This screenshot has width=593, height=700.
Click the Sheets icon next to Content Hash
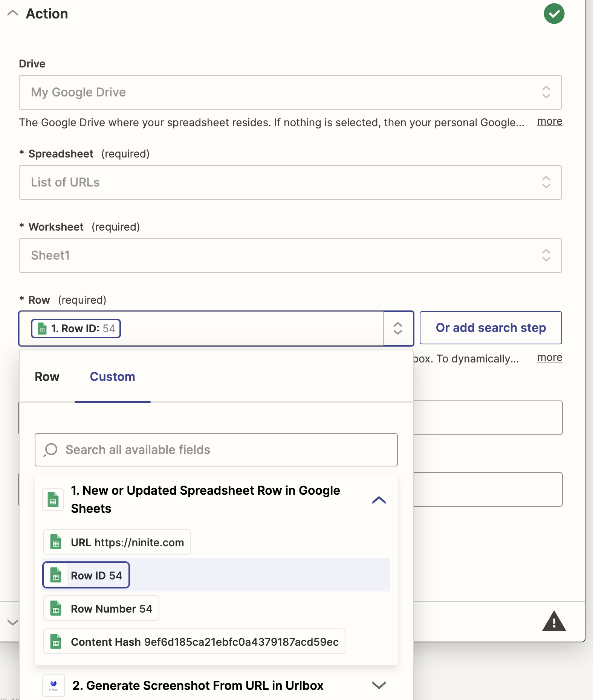click(56, 642)
